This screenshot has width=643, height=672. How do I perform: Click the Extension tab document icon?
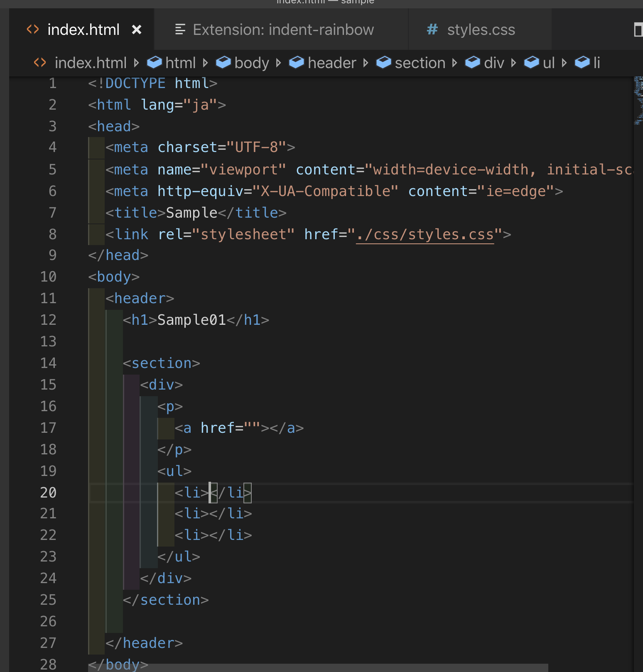[x=180, y=29]
